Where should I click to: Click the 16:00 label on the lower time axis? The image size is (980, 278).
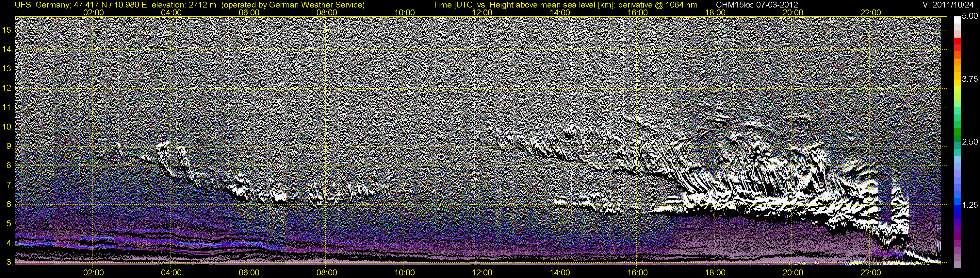(x=638, y=273)
